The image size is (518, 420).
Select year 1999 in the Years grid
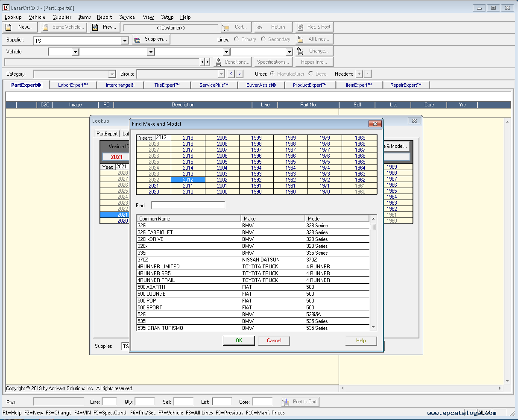pyautogui.click(x=256, y=138)
